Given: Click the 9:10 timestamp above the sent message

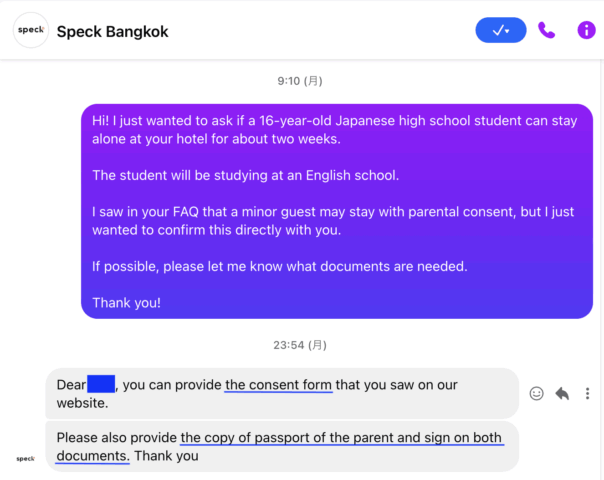Looking at the screenshot, I should [300, 80].
